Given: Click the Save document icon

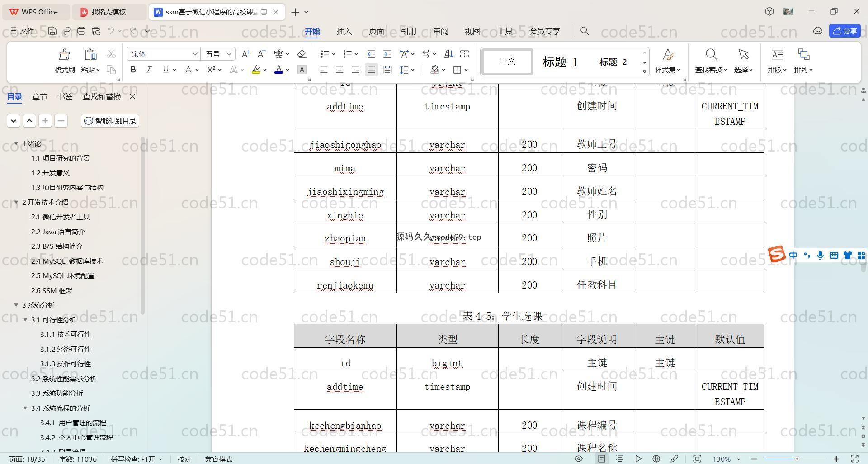Looking at the screenshot, I should 52,31.
